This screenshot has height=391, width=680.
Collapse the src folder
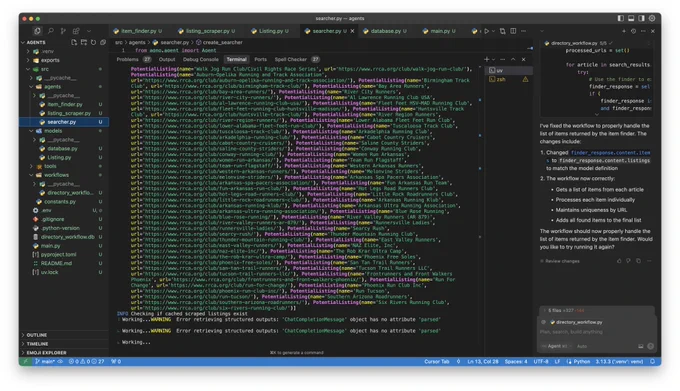coord(45,69)
